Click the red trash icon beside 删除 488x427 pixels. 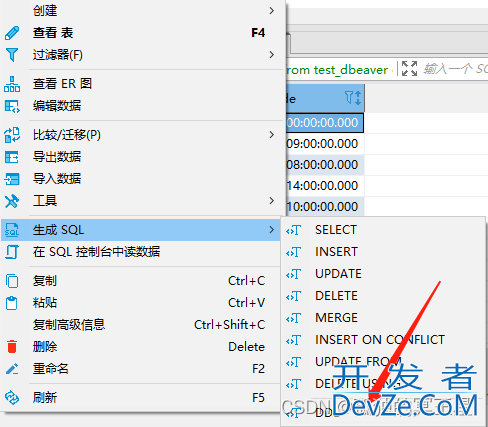pos(12,347)
